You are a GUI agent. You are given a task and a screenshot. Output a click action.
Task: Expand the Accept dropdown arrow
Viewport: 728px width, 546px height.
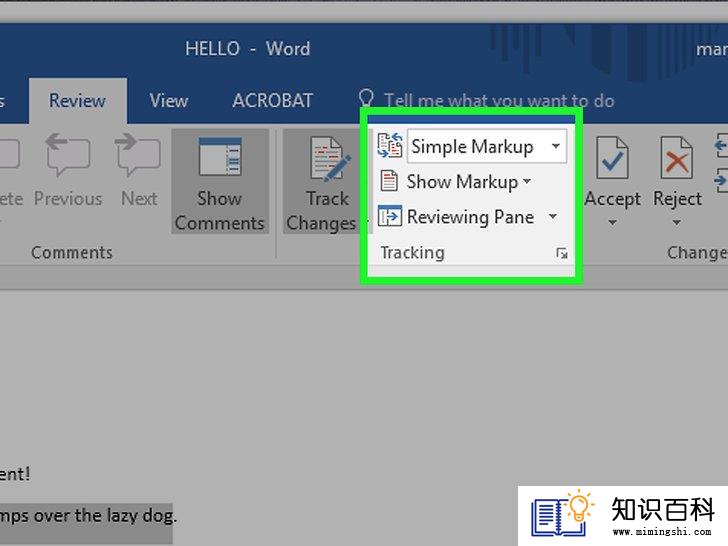612,223
